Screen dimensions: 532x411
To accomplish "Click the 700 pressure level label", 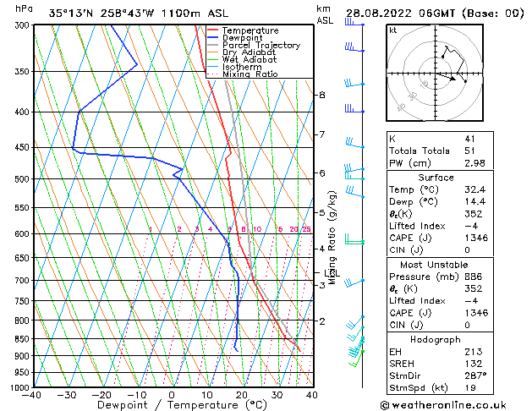I will click(24, 281).
